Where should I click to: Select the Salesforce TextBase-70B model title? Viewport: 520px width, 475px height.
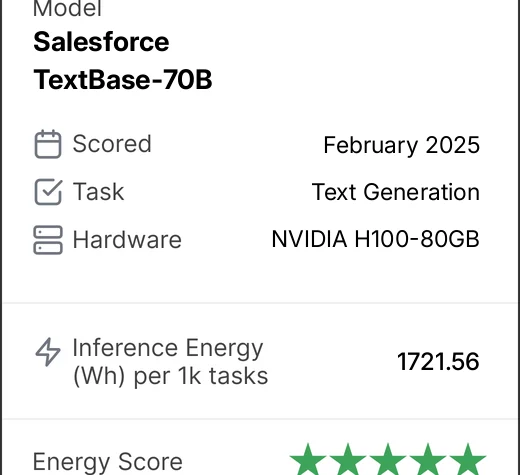(x=123, y=61)
